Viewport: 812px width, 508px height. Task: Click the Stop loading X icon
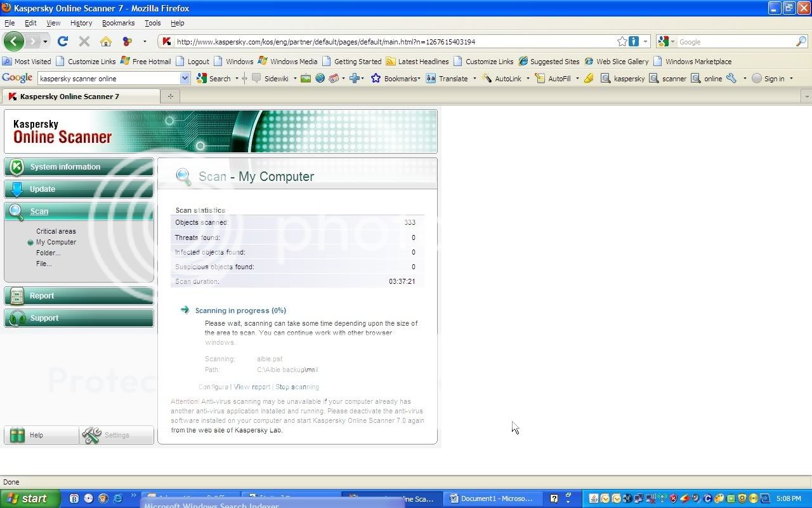point(84,41)
